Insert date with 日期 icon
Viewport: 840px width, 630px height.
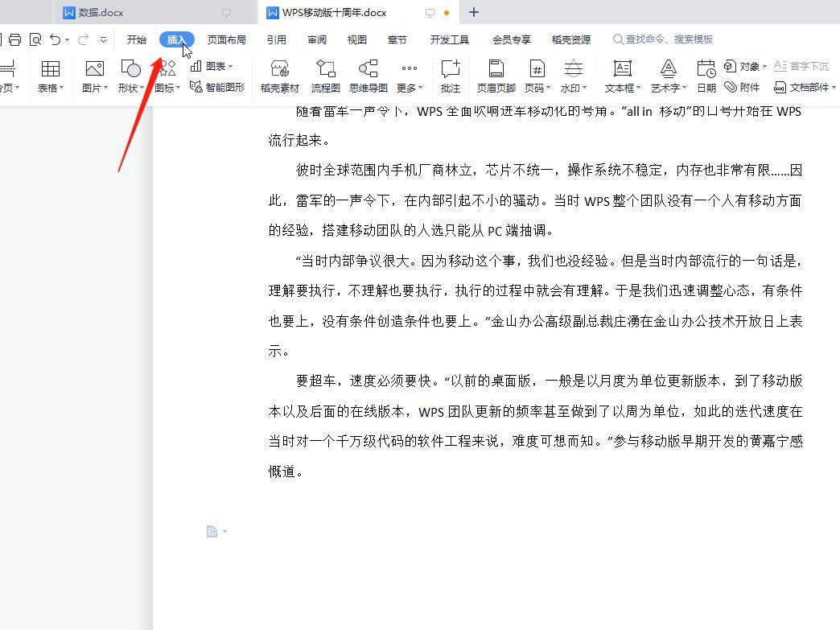point(706,70)
